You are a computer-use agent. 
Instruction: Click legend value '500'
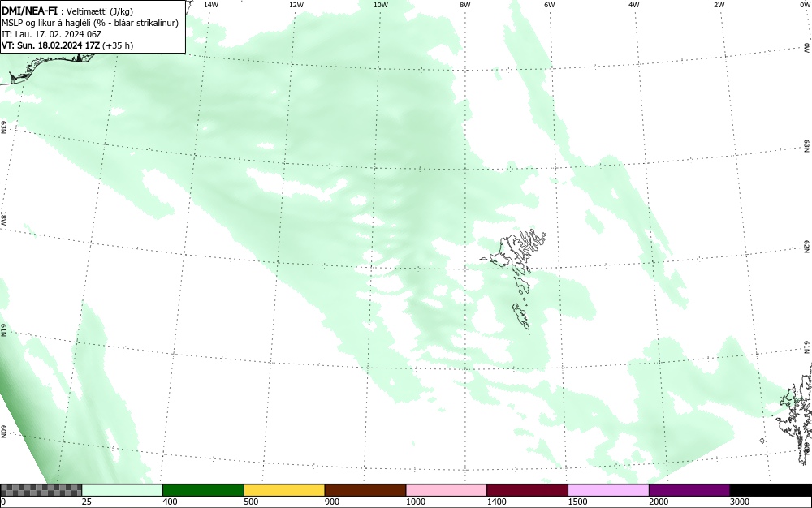pos(251,502)
